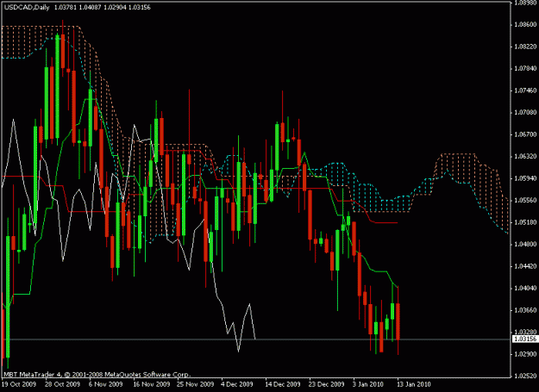This screenshot has height=392, width=539.
Task: Click the 1.02520 price scale label
Action: [x=525, y=376]
